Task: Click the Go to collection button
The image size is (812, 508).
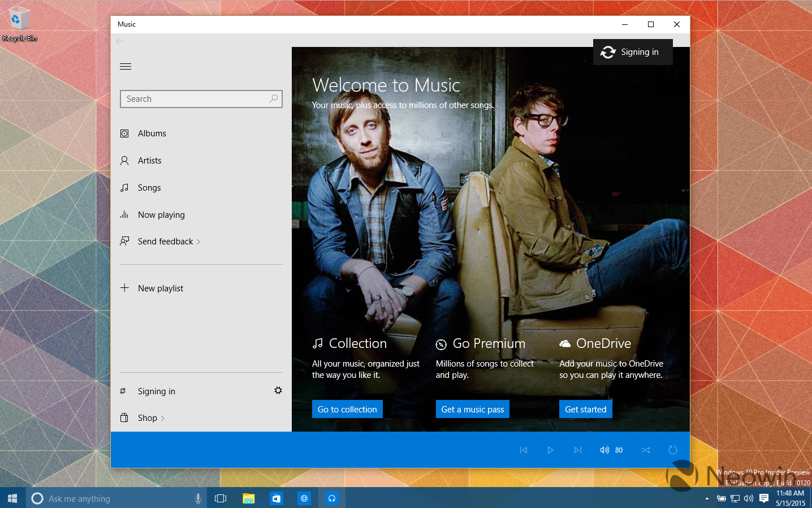Action: (347, 409)
